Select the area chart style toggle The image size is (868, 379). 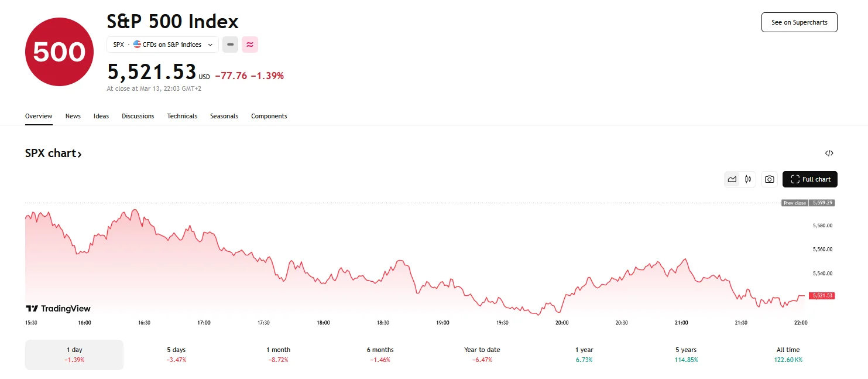(x=732, y=179)
